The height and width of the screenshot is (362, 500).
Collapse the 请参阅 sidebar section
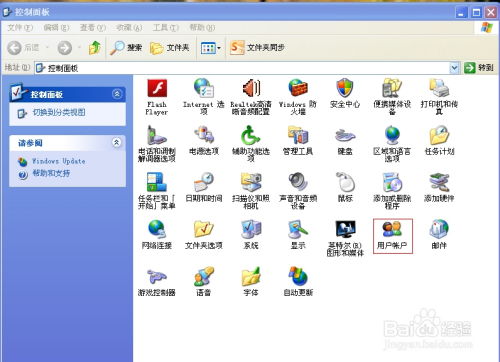(117, 143)
